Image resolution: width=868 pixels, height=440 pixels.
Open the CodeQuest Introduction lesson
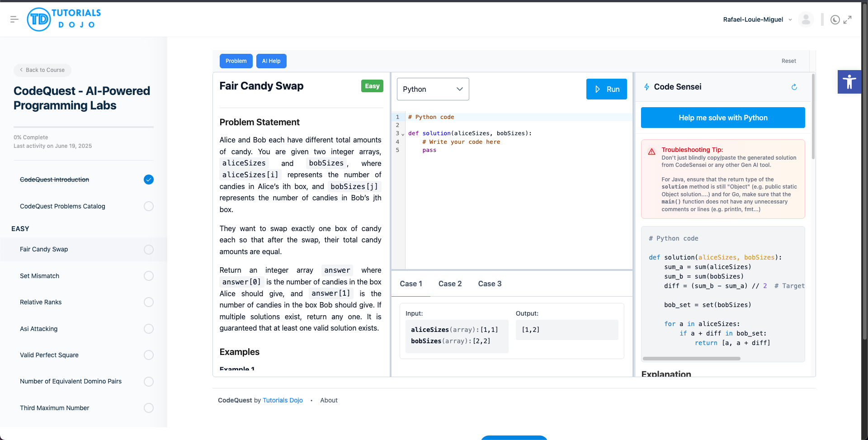[x=54, y=180]
